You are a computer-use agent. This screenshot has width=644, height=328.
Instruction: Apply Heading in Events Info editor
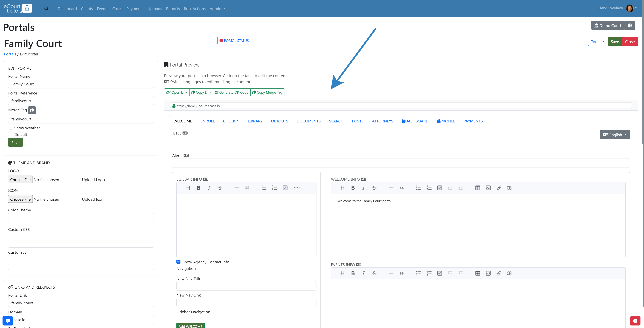pyautogui.click(x=342, y=273)
